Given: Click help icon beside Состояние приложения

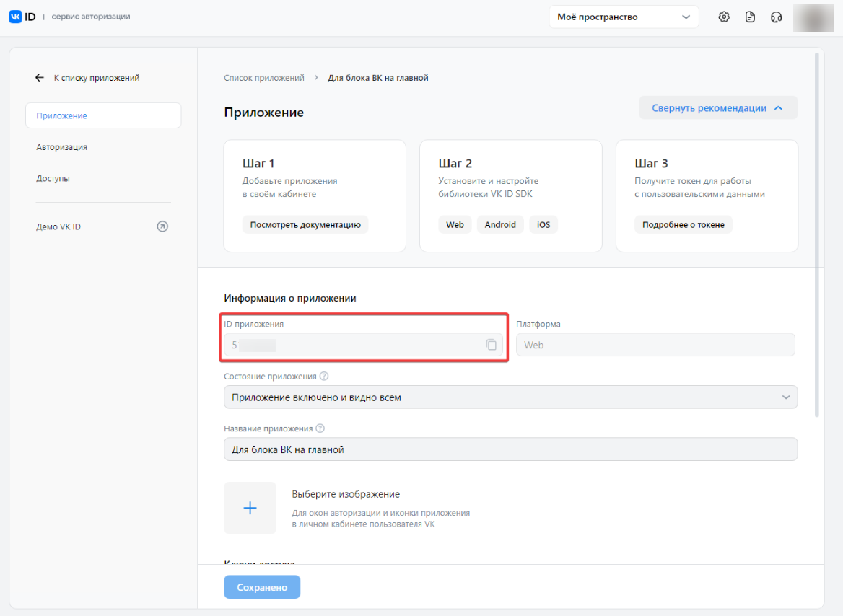Looking at the screenshot, I should click(323, 377).
